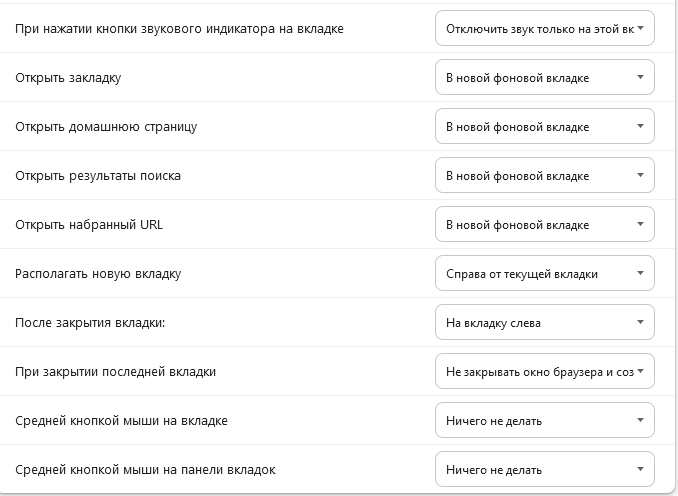Expand the "Открыть домашнюю страницу" combo box
Image resolution: width=678 pixels, height=496 pixels.
point(545,127)
